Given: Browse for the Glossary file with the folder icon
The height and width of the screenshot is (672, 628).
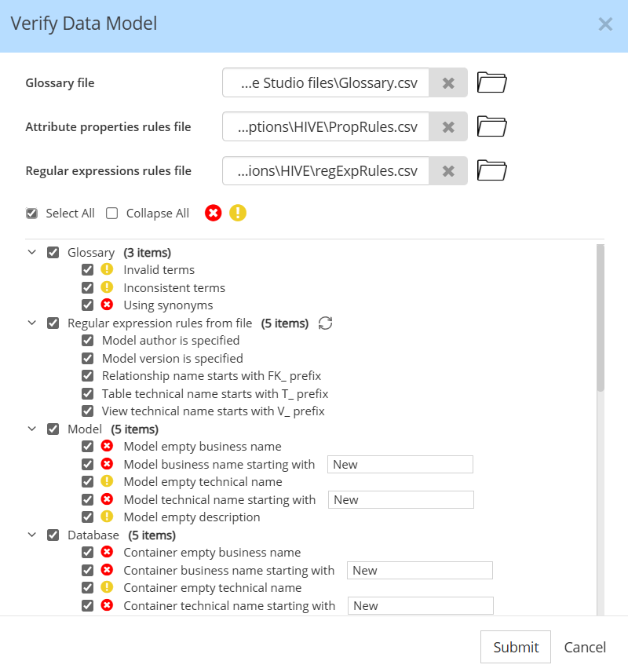Looking at the screenshot, I should (491, 82).
